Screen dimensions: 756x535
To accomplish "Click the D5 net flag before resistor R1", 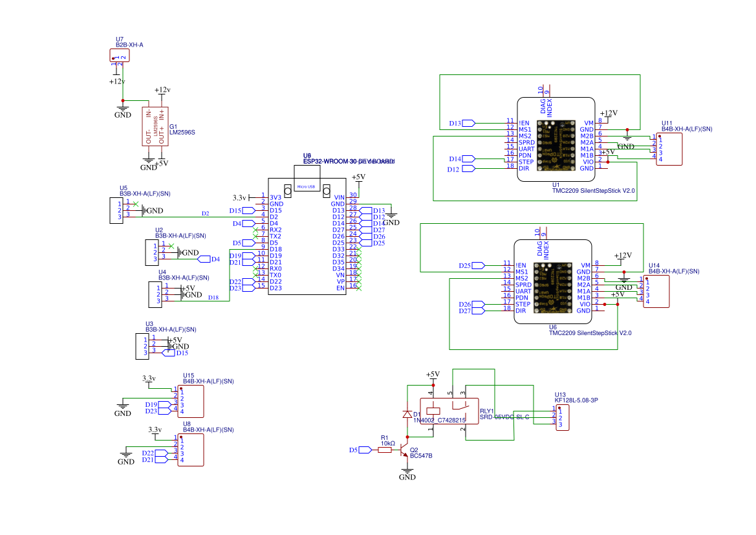I will tap(365, 450).
